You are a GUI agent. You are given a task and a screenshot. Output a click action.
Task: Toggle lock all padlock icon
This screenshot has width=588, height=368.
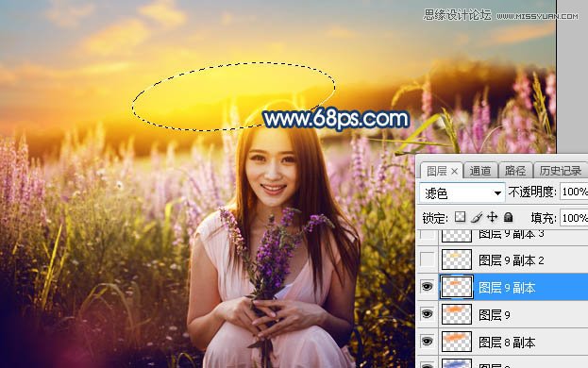[x=508, y=217]
